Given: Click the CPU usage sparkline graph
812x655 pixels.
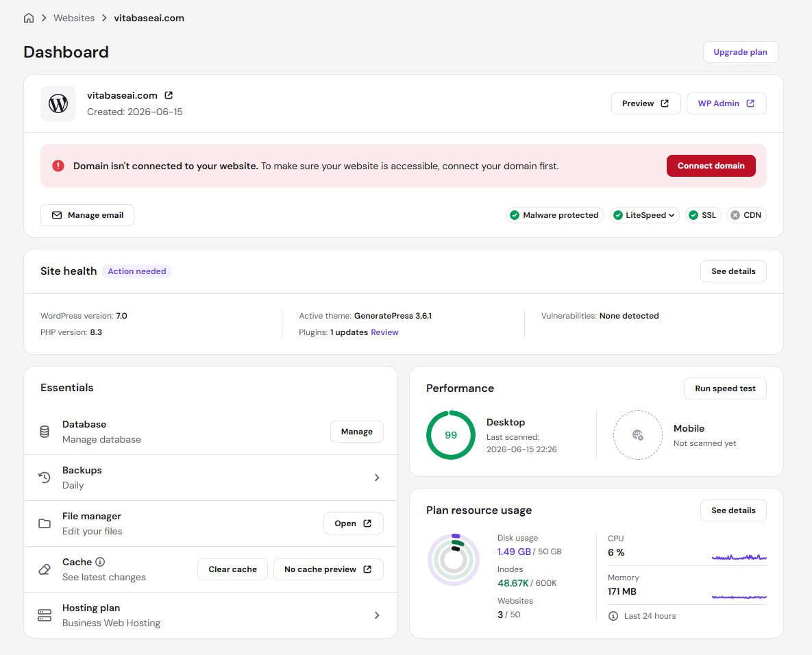Looking at the screenshot, I should pos(739,557).
